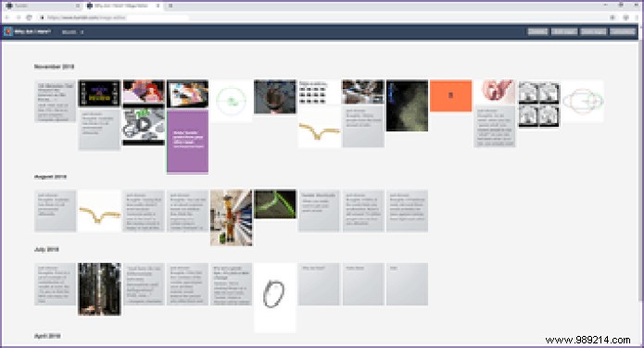Select the black pixel-game screenshot post

pos(99,93)
